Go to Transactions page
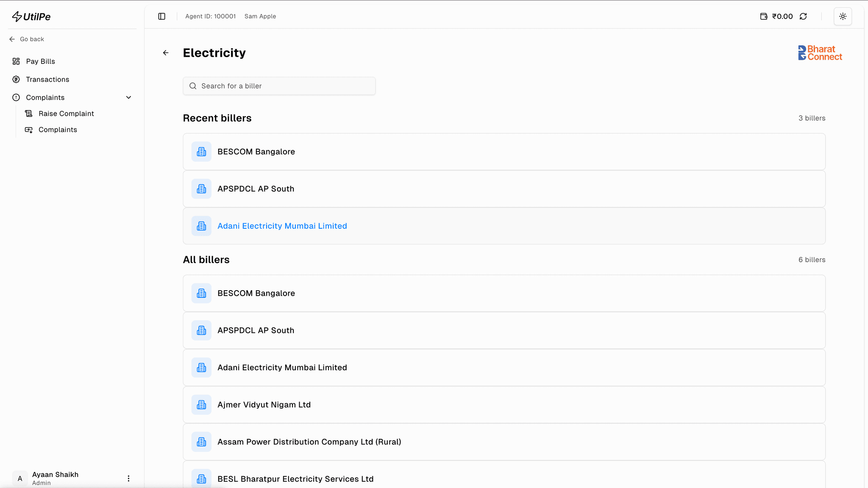This screenshot has height=488, width=868. tap(47, 80)
